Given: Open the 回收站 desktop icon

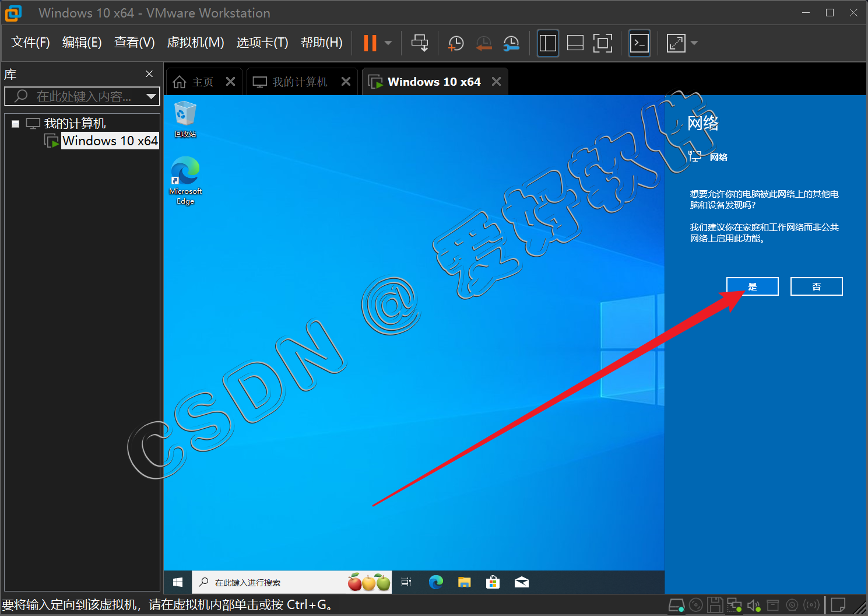Looking at the screenshot, I should (x=185, y=120).
